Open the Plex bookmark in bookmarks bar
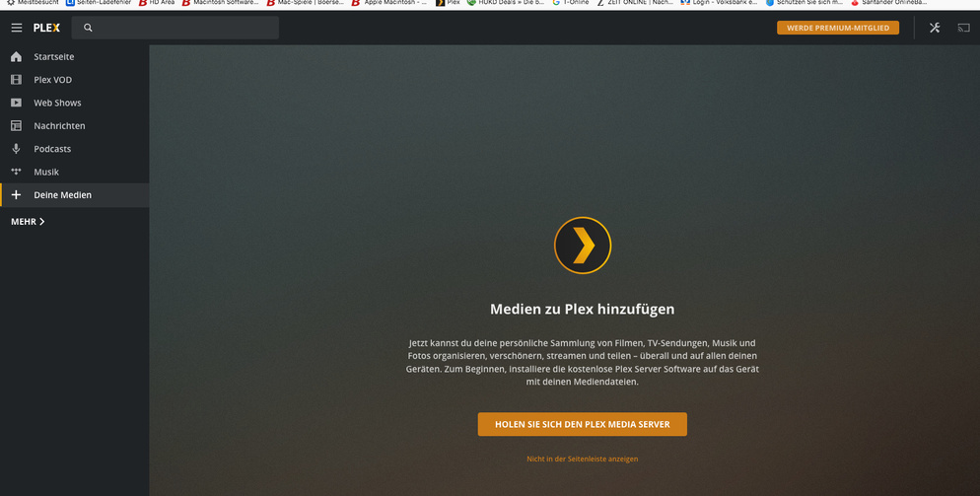 click(448, 3)
